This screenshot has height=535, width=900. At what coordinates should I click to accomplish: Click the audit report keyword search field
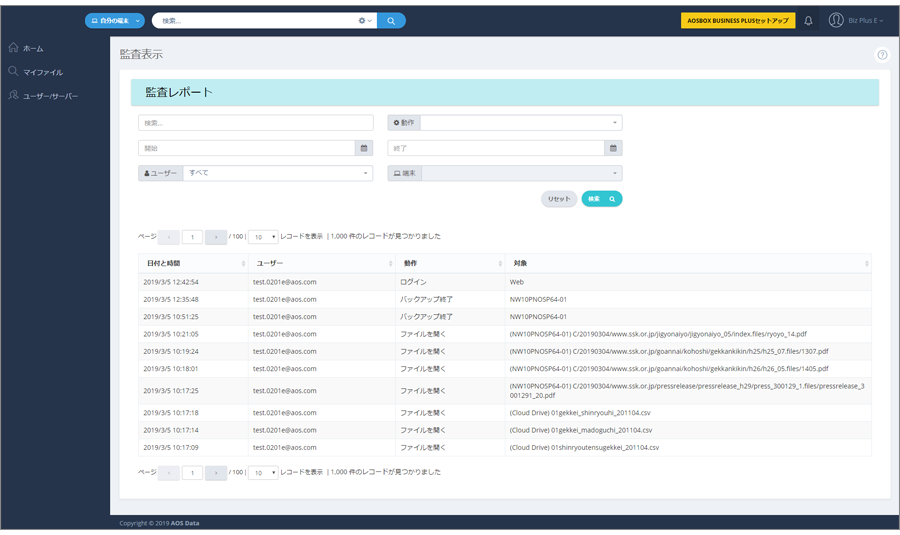256,123
